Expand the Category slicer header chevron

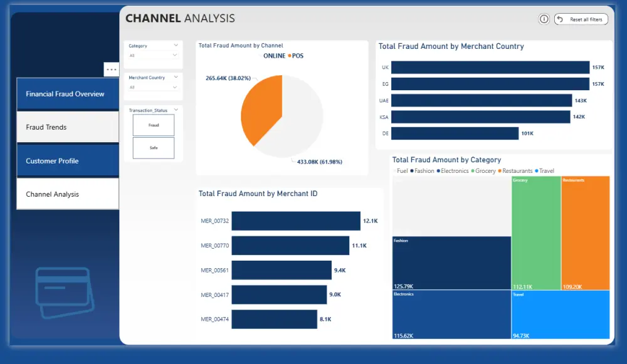click(176, 45)
